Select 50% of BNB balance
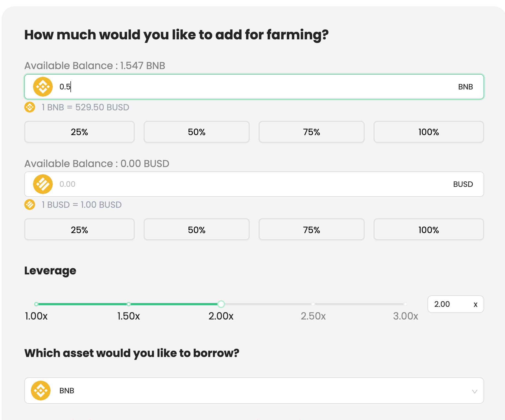 [x=197, y=132]
